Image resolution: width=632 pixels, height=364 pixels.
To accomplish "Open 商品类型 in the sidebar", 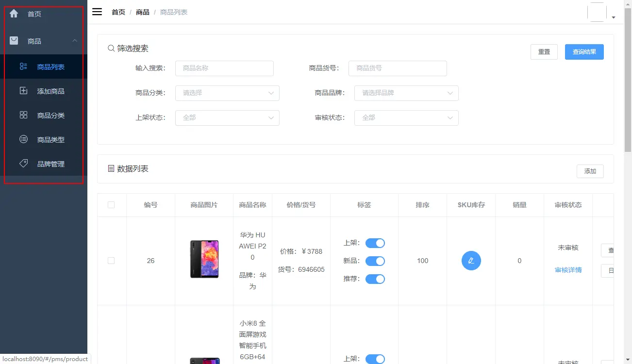I will coord(44,139).
